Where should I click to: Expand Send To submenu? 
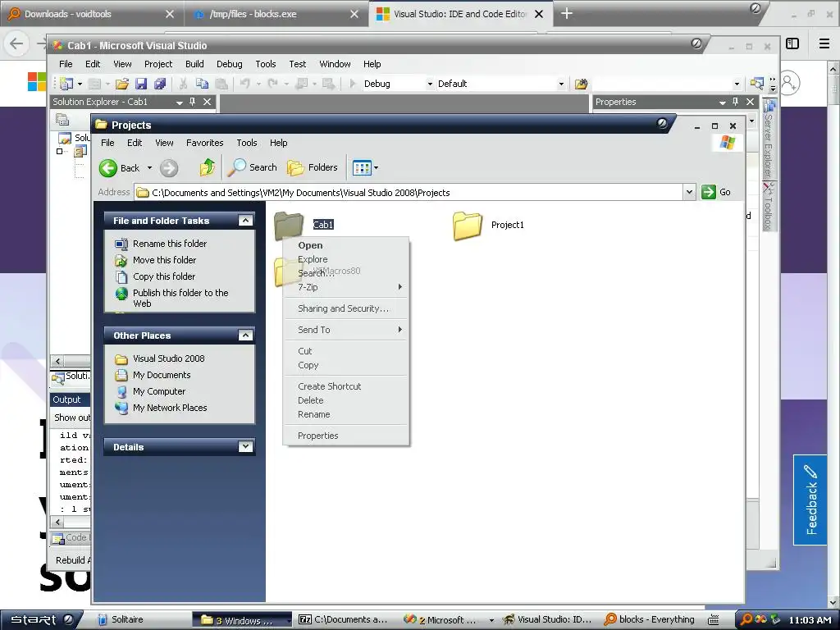tap(346, 330)
